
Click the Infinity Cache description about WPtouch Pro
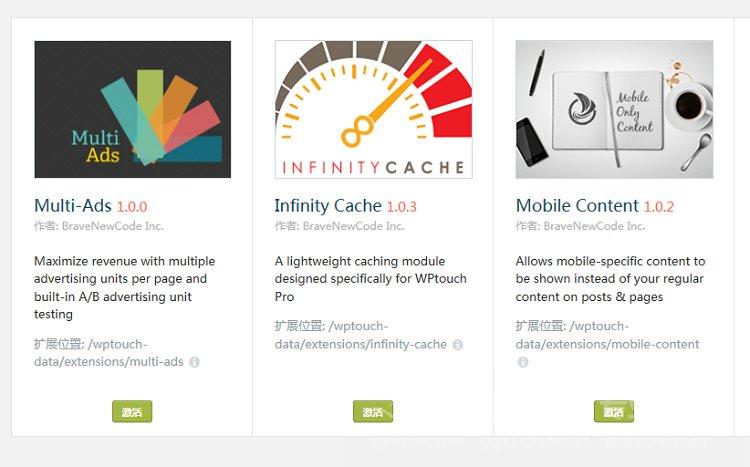[x=371, y=279]
